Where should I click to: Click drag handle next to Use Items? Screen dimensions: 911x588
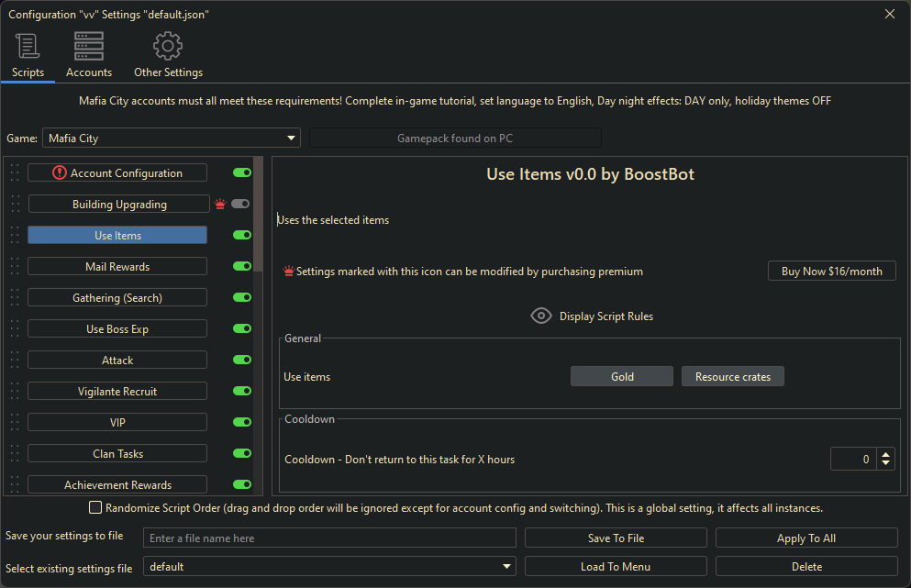click(x=15, y=236)
